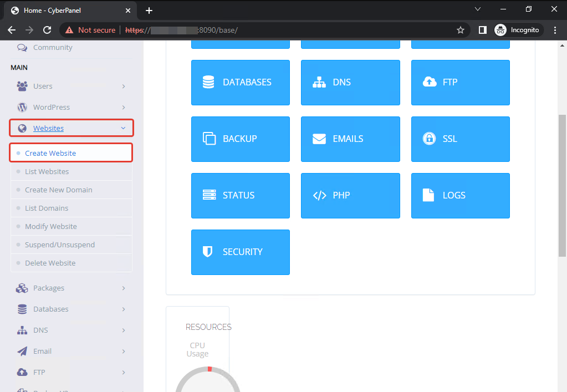Expand the Email sidebar menu chevron
The height and width of the screenshot is (392, 567).
pyautogui.click(x=124, y=351)
